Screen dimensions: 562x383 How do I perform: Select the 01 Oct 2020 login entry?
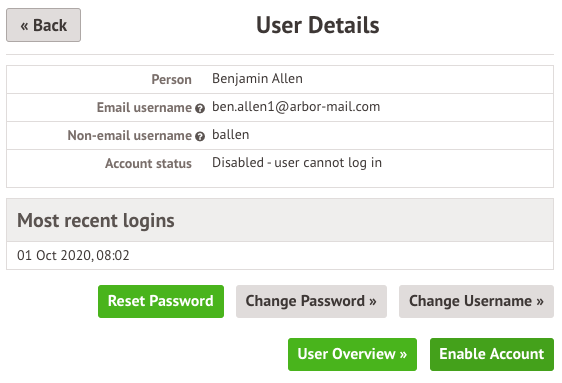click(x=73, y=255)
